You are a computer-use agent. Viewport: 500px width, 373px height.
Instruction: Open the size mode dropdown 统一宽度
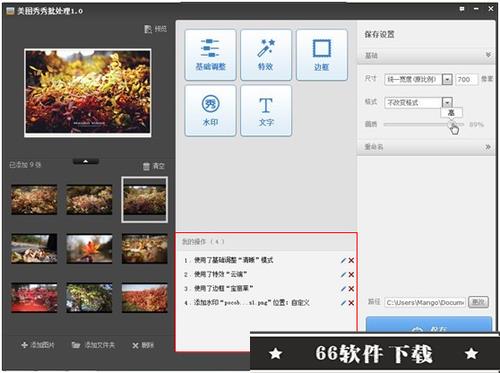point(447,79)
